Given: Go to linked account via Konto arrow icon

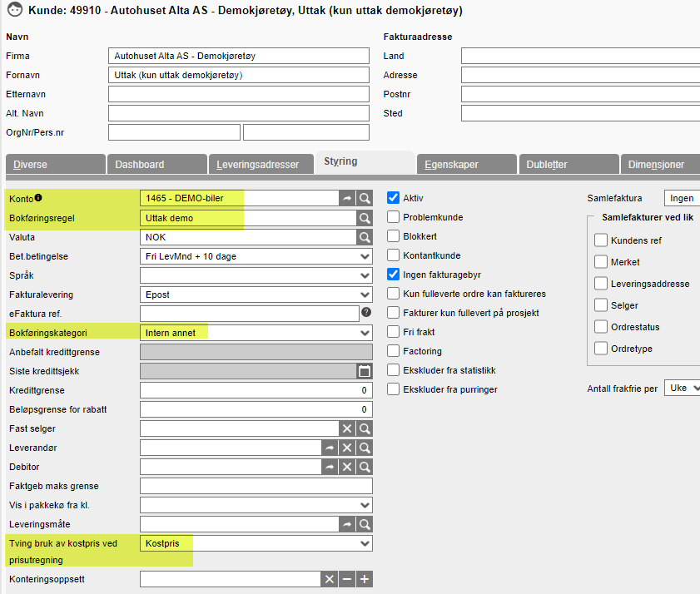Looking at the screenshot, I should click(x=347, y=198).
